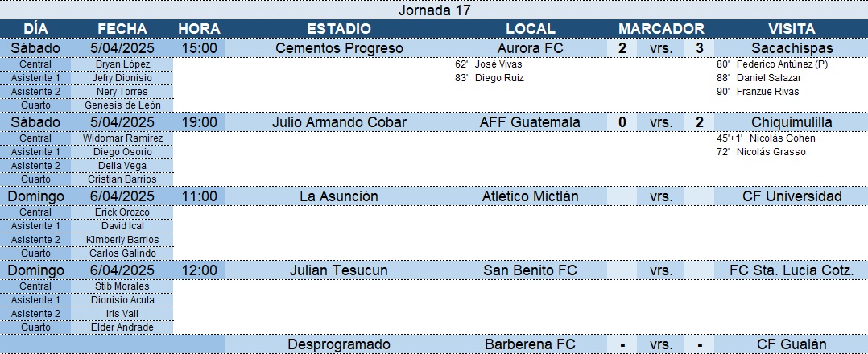Click assistant Kimberly Barrios cell
Image resolution: width=868 pixels, height=354 pixels.
(122, 240)
